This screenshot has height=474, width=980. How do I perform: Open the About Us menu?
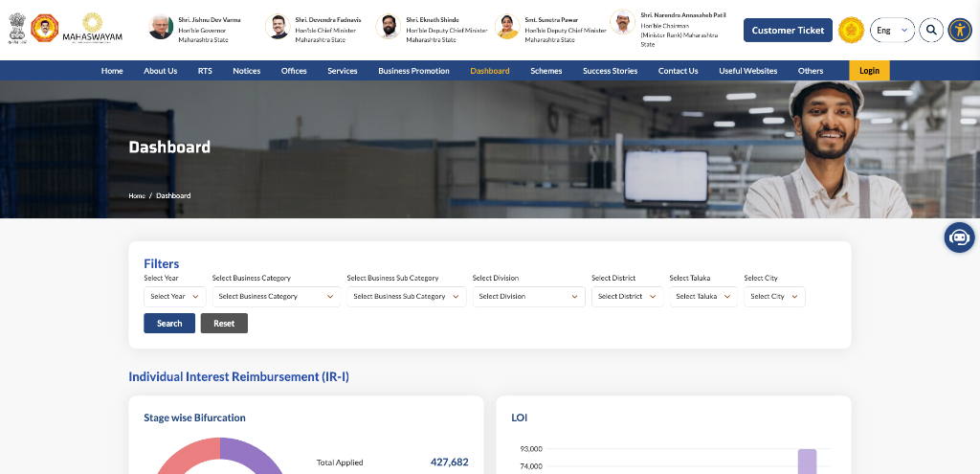tap(161, 71)
